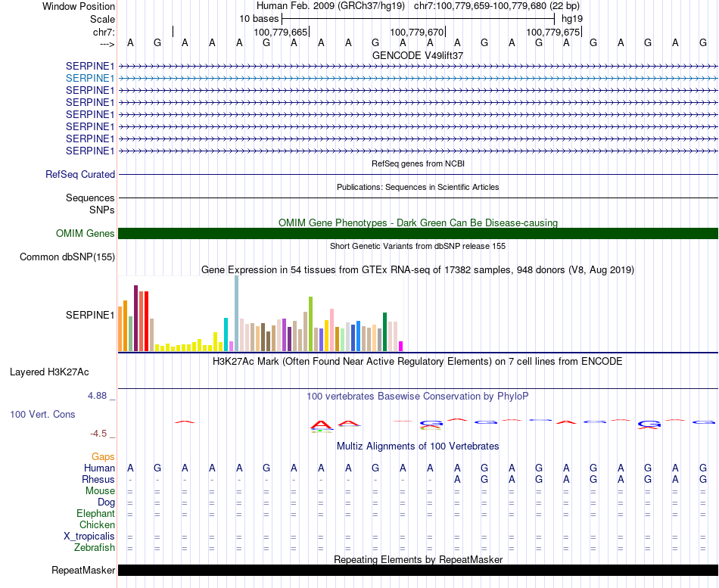719x588 pixels.
Task: Click the -4.5 PhyloP lower scale value
Action: click(98, 434)
